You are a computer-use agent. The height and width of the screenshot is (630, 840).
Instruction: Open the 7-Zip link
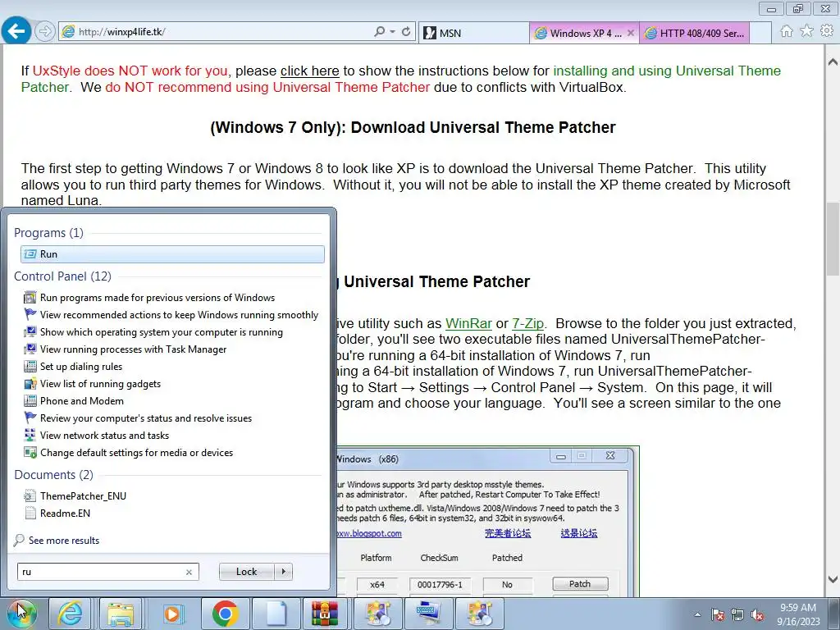pyautogui.click(x=527, y=323)
